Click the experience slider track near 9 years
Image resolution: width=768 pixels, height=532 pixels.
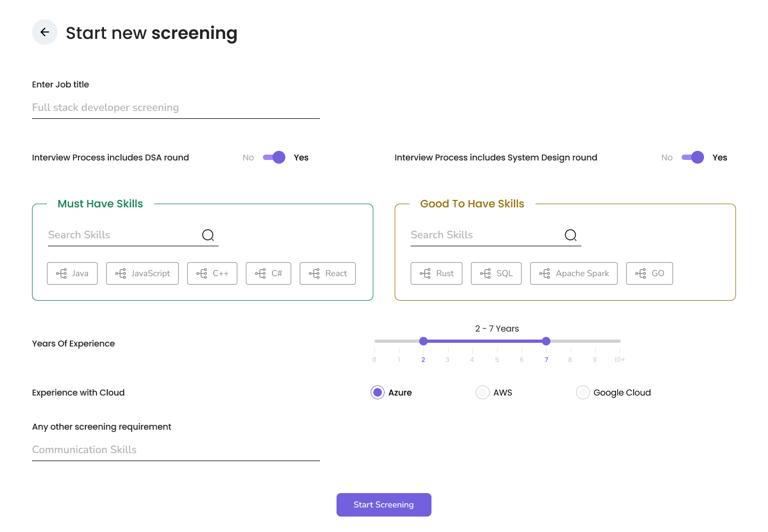click(595, 341)
